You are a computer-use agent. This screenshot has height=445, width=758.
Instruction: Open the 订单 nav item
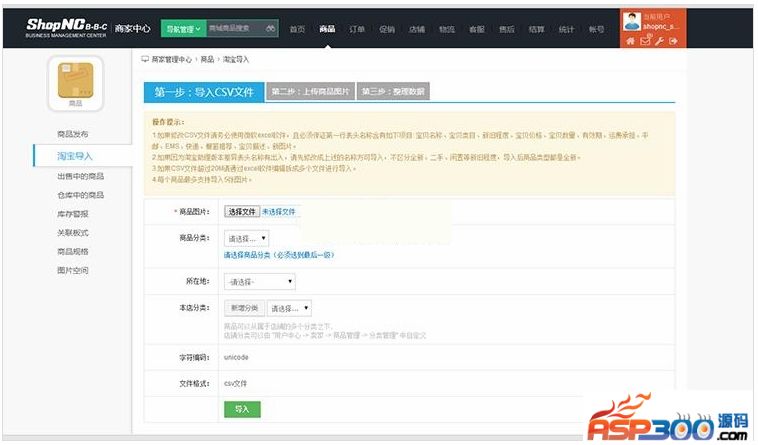357,29
